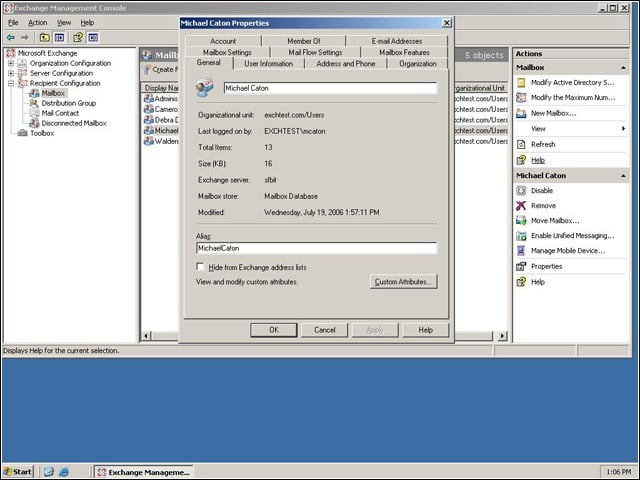Click the dialog Help button
Viewport: 640px width, 480px height.
pyautogui.click(x=425, y=330)
